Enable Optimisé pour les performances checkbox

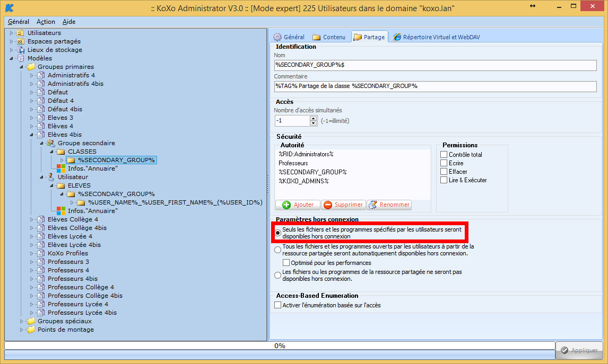tap(286, 263)
